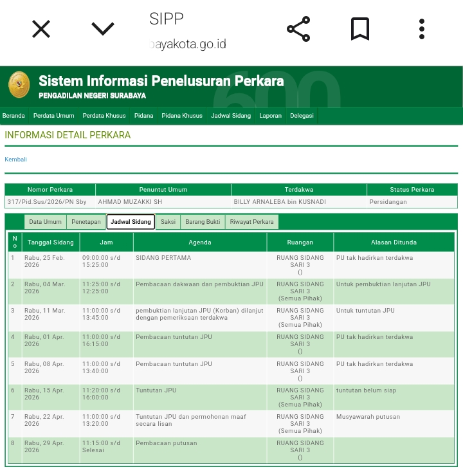The height and width of the screenshot is (476, 463).
Task: Switch to the Data Umum tab
Action: click(46, 222)
